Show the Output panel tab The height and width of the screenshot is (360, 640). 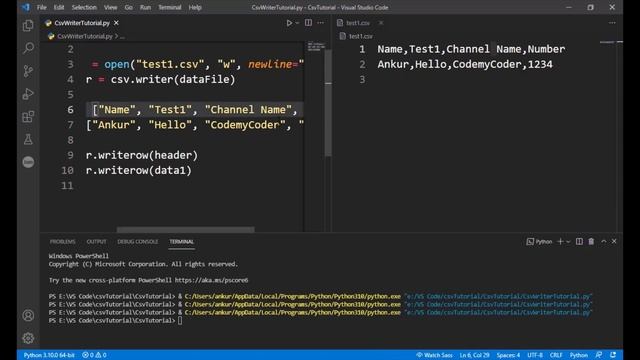click(x=96, y=242)
